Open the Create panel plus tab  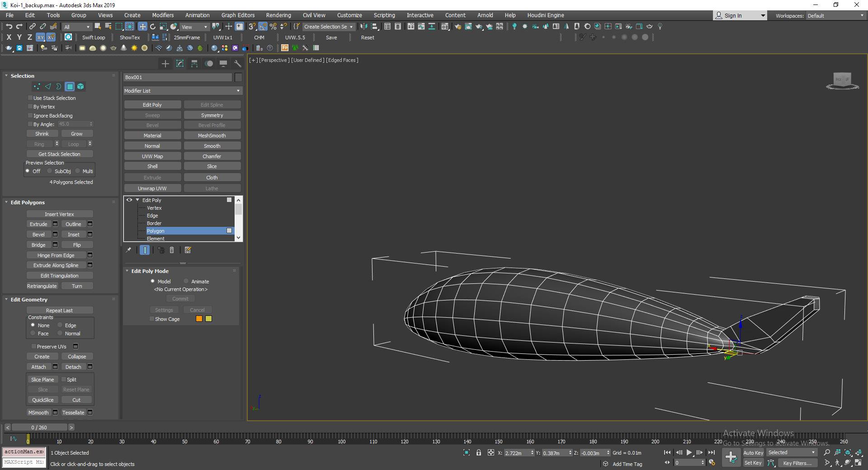(x=165, y=64)
